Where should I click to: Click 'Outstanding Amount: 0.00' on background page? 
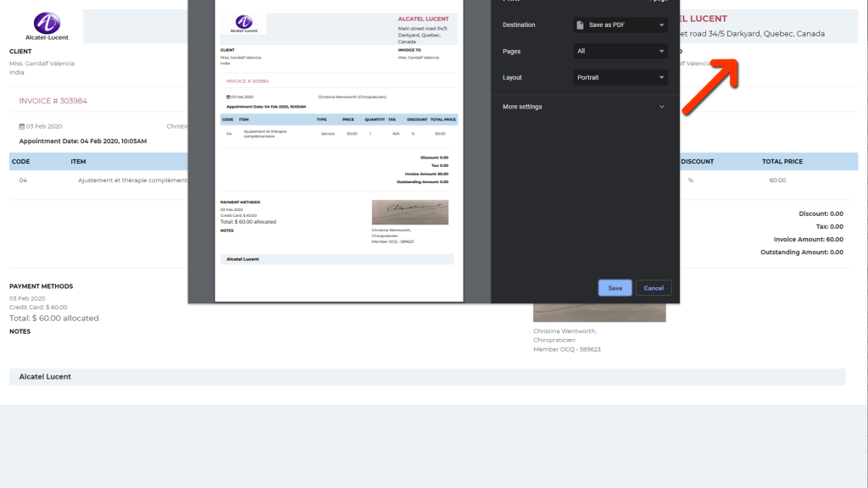pyautogui.click(x=802, y=252)
